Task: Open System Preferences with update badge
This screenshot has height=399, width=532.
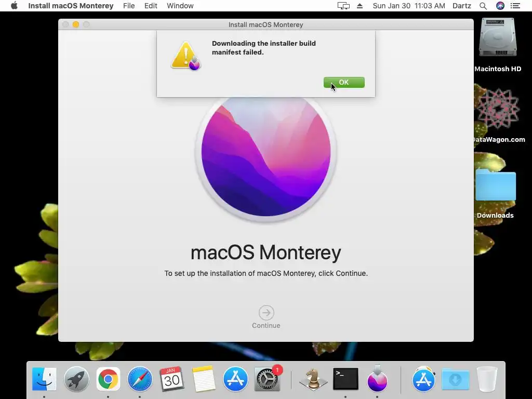Action: [x=268, y=379]
